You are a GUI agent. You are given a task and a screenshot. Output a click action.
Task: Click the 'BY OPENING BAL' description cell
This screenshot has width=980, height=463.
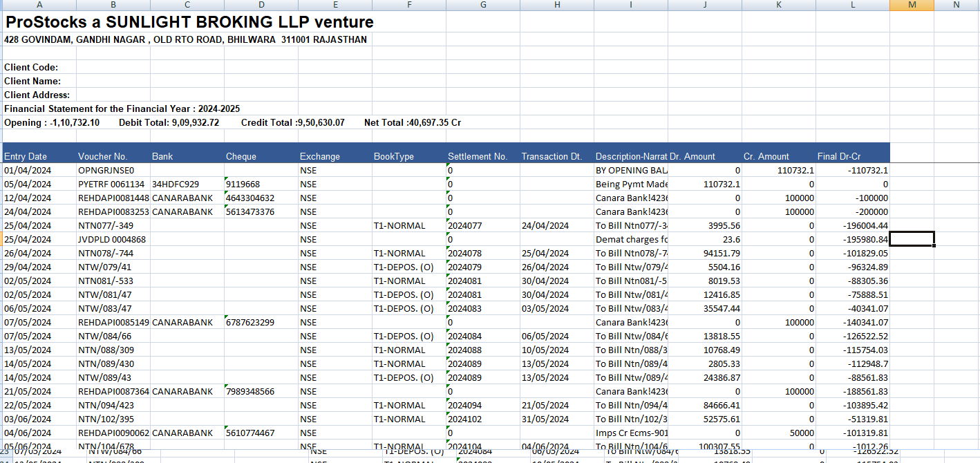[631, 170]
